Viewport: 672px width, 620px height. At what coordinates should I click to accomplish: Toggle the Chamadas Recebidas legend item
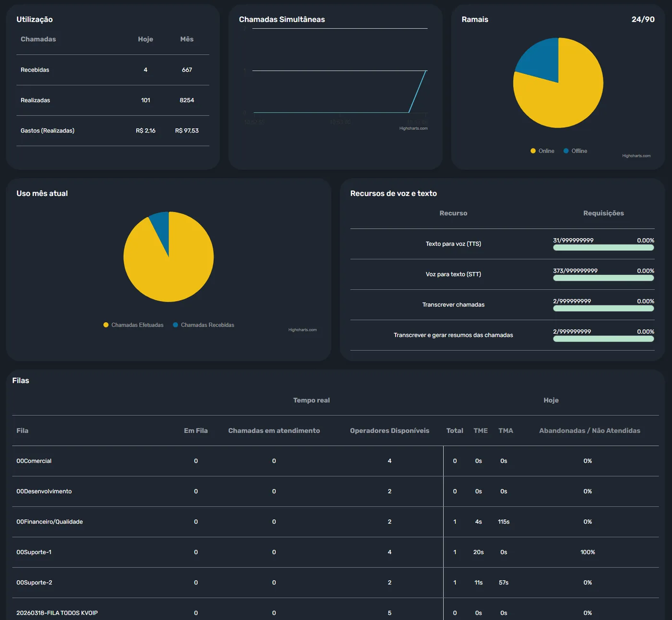click(x=204, y=325)
